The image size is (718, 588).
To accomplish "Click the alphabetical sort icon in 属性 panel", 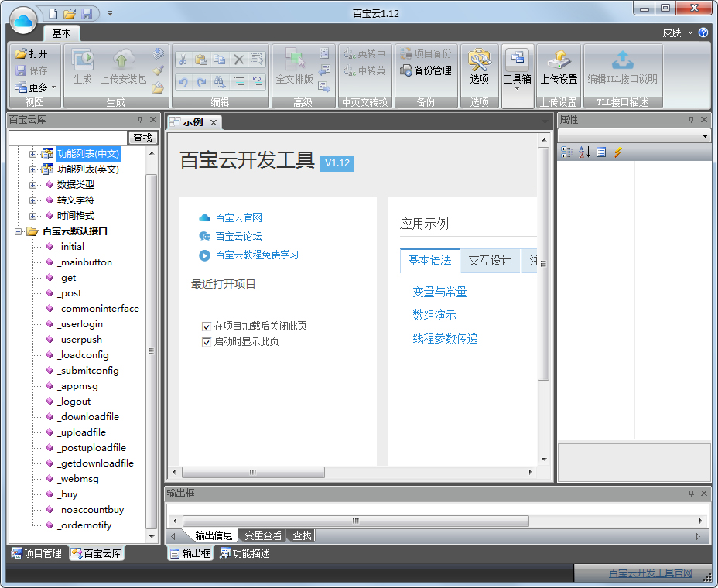I will [584, 152].
